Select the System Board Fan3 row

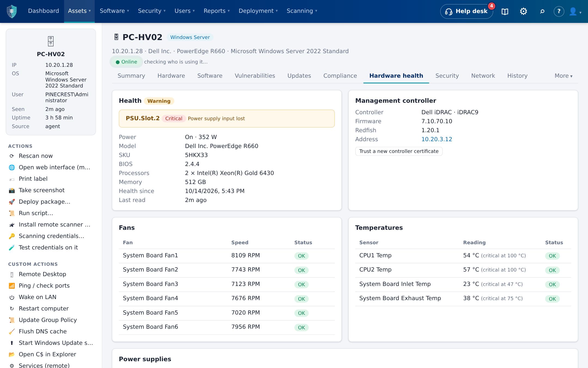tap(227, 284)
